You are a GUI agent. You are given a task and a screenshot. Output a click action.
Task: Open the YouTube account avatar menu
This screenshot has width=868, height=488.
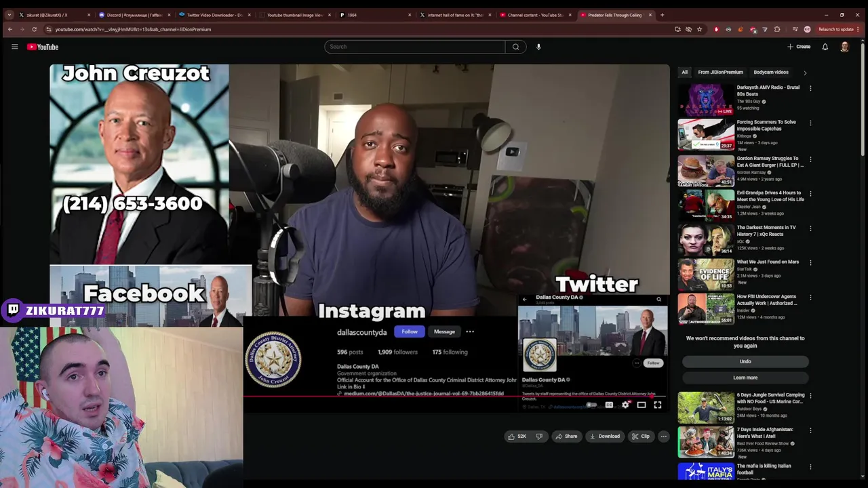click(844, 47)
